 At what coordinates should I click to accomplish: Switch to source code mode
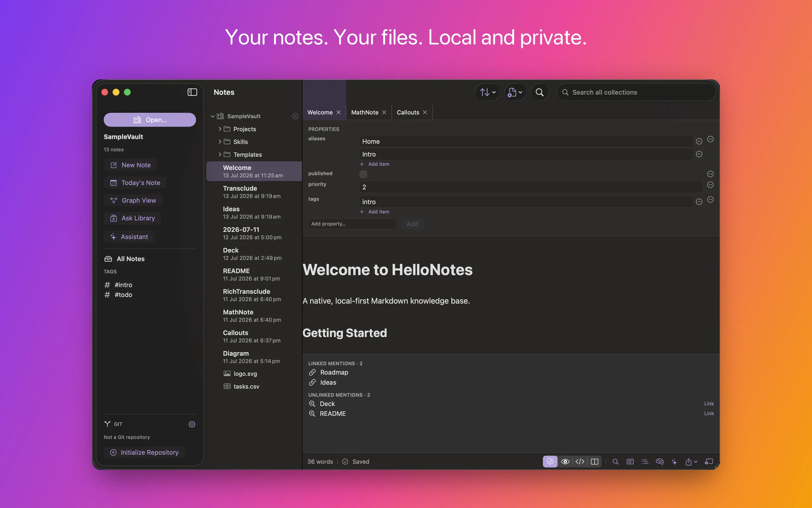[x=580, y=462]
